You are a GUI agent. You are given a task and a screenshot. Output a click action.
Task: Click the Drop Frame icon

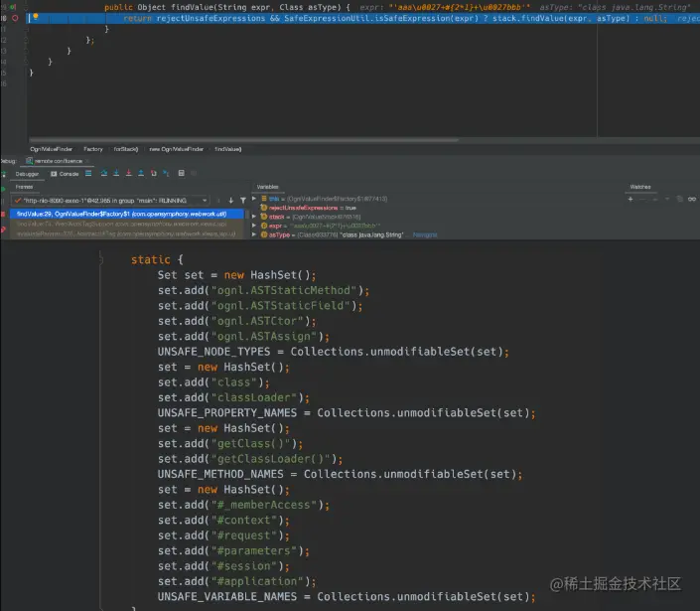tap(154, 173)
